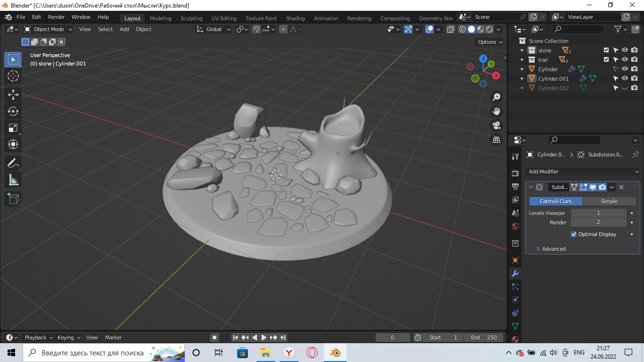644x362 pixels.
Task: Open the zoom magnifier in viewport gizmos
Action: [496, 96]
